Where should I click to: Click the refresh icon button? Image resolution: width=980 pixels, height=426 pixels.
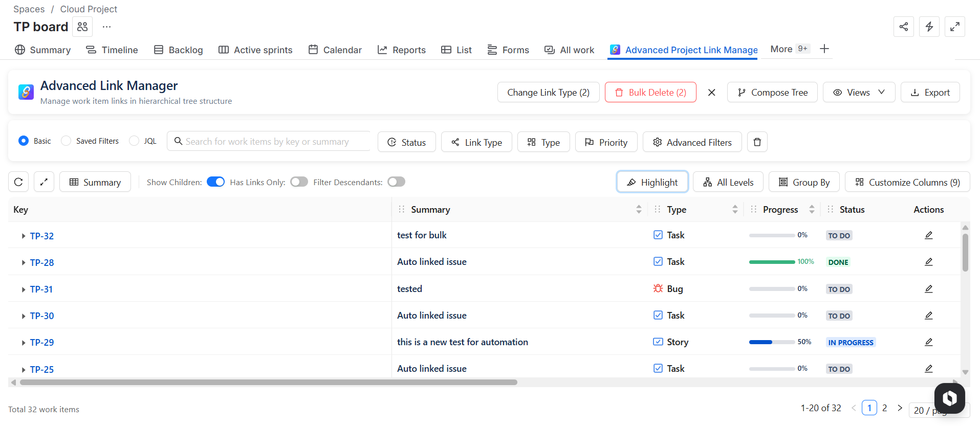click(x=18, y=182)
